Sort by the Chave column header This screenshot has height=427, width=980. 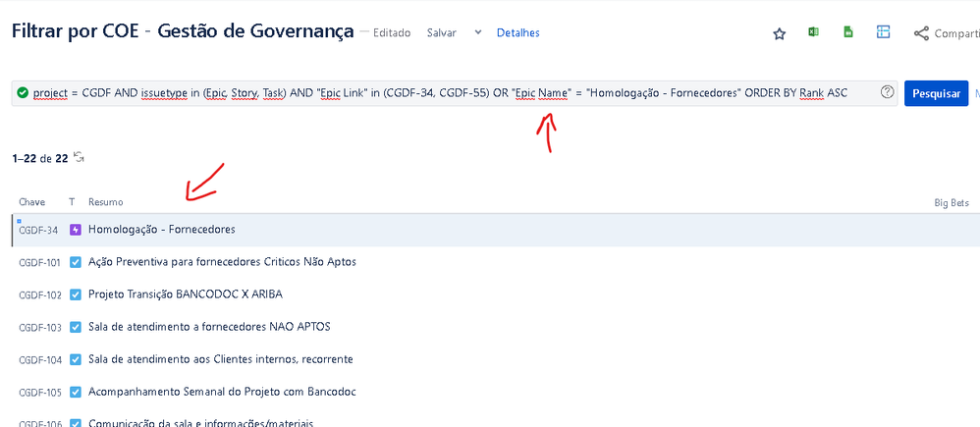31,202
